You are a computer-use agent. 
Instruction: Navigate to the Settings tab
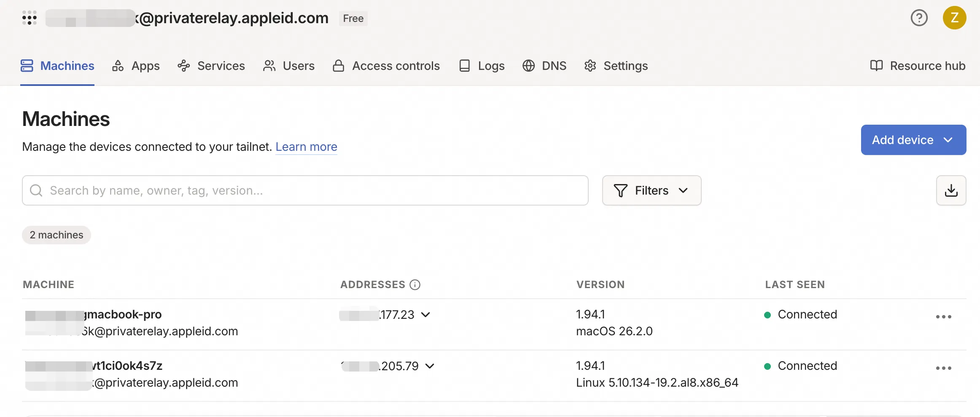[x=616, y=66]
